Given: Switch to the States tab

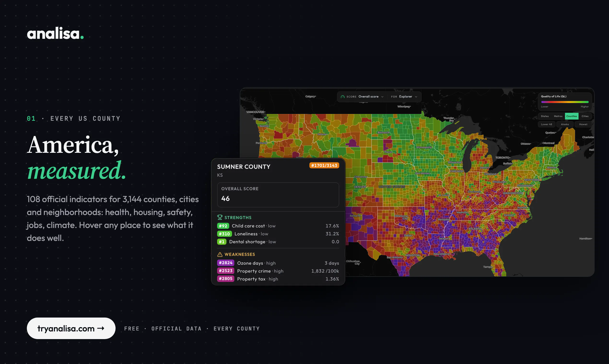Looking at the screenshot, I should (545, 116).
